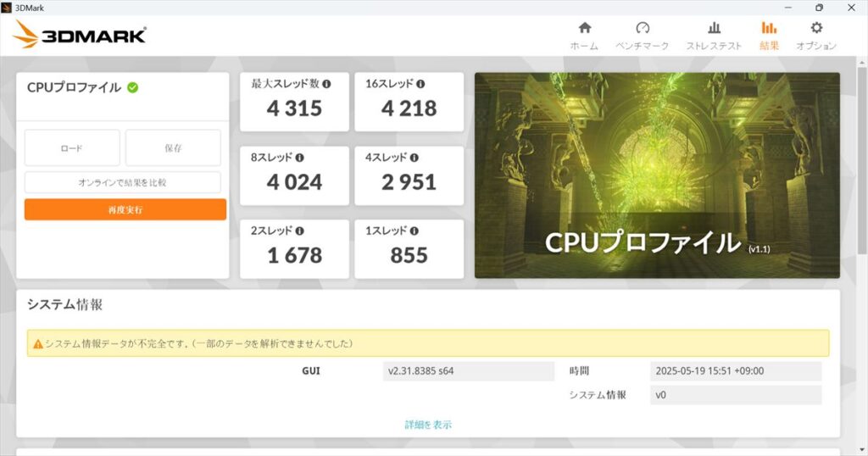Open the ベンチマーク gauge icon

(x=643, y=28)
